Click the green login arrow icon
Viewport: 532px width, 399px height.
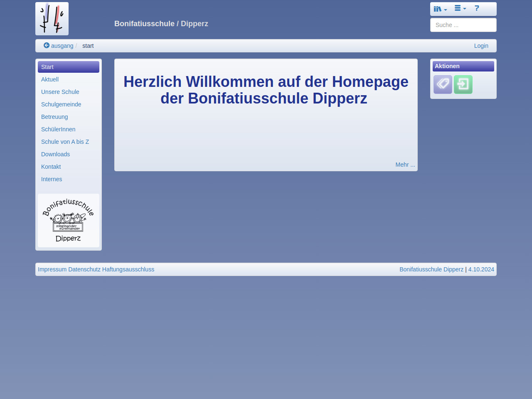coord(463,84)
